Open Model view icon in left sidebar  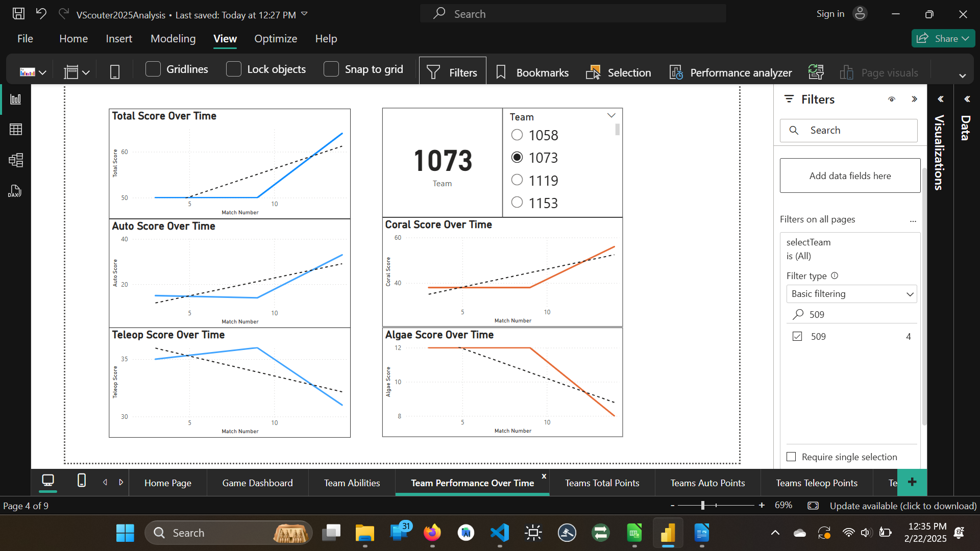tap(16, 160)
